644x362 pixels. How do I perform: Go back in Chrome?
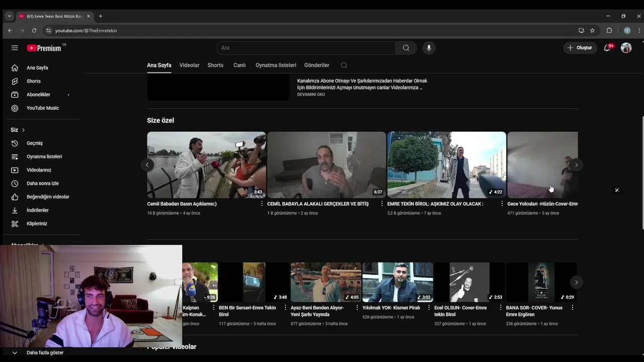(10, 31)
